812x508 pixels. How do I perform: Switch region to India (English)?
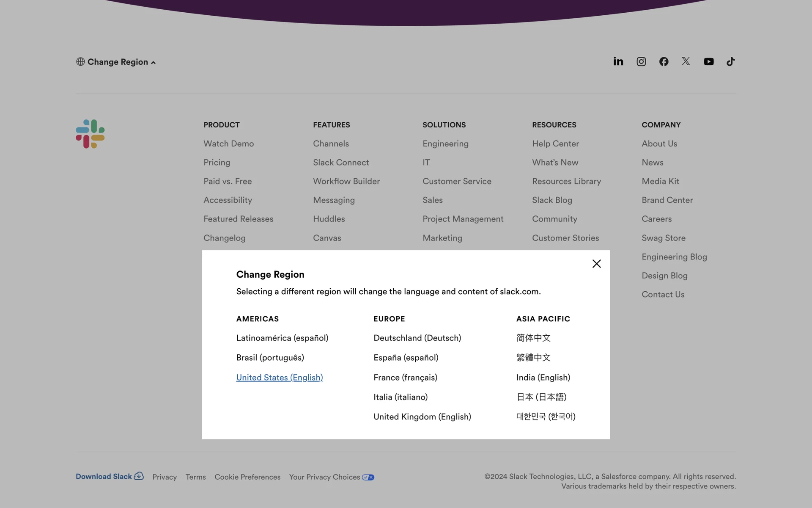pos(543,377)
